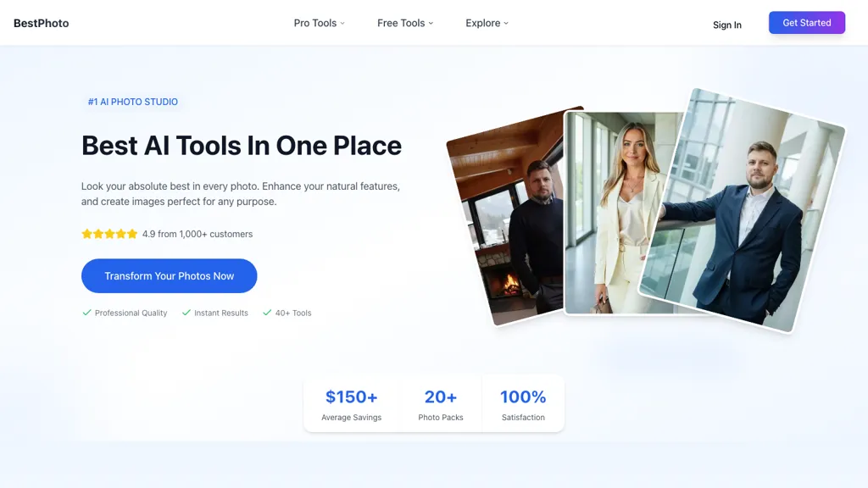The image size is (868, 488).
Task: Click the 40+ Tools checkmark icon
Action: click(x=267, y=313)
